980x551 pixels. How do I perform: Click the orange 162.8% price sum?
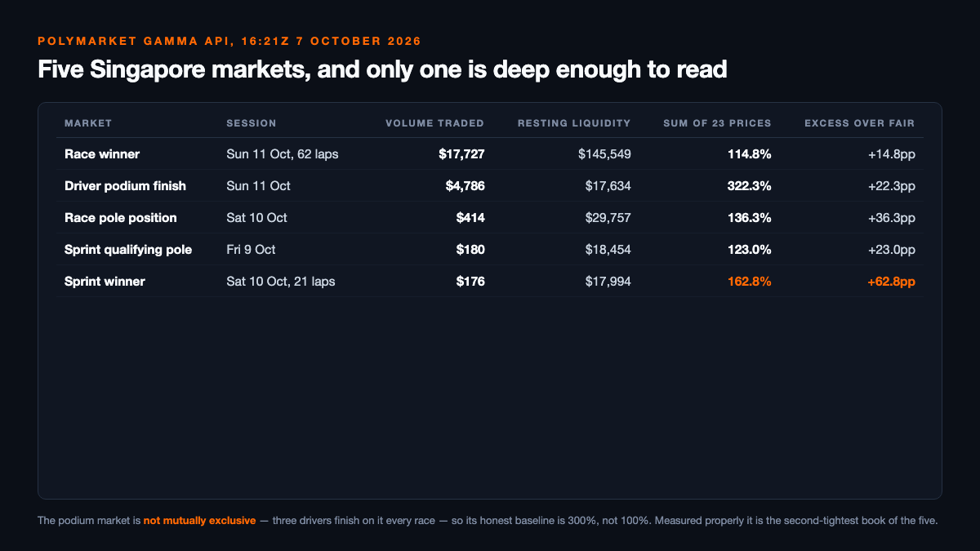750,282
